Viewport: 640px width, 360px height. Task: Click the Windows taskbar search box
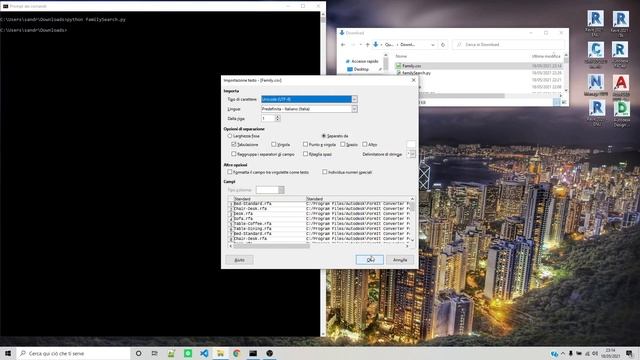(73, 353)
